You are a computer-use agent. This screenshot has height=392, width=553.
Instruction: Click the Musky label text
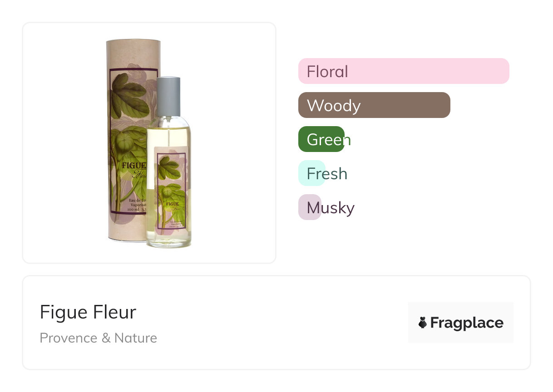pos(331,208)
